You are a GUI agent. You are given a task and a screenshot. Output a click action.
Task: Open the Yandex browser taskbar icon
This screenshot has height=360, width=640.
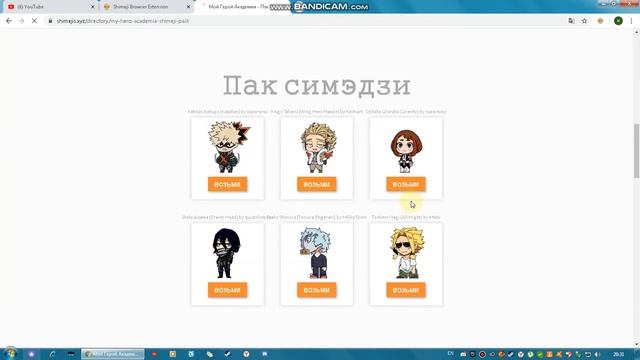(x=246, y=354)
